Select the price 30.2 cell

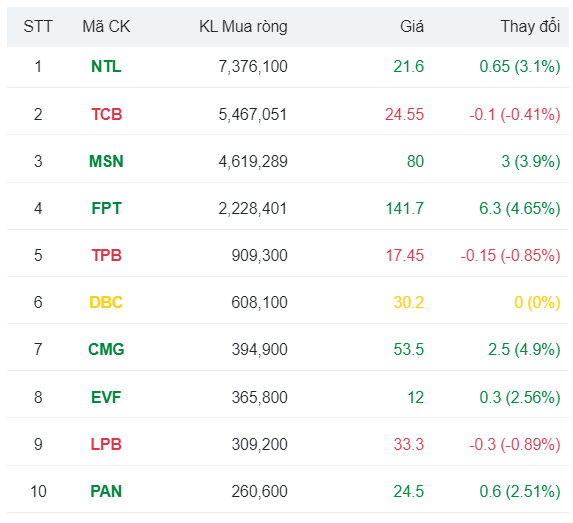point(409,302)
